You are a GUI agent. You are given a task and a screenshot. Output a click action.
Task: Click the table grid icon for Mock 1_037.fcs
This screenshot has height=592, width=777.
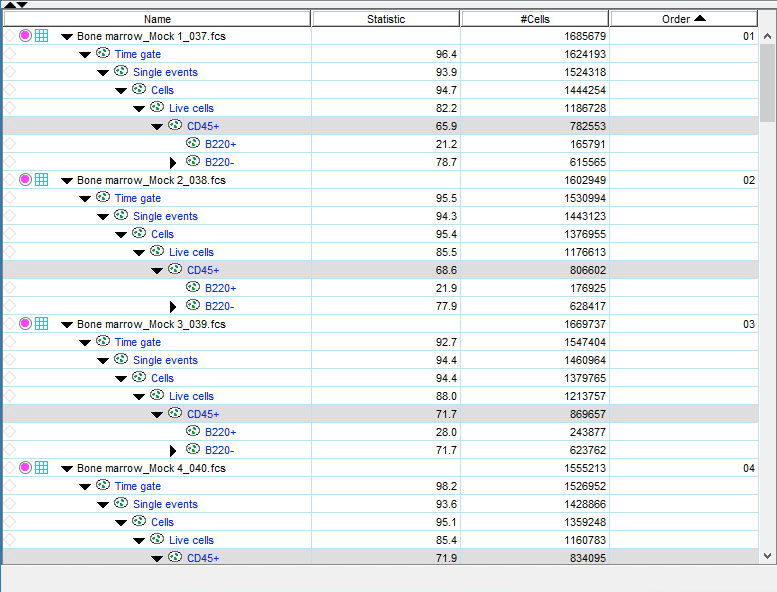41,36
